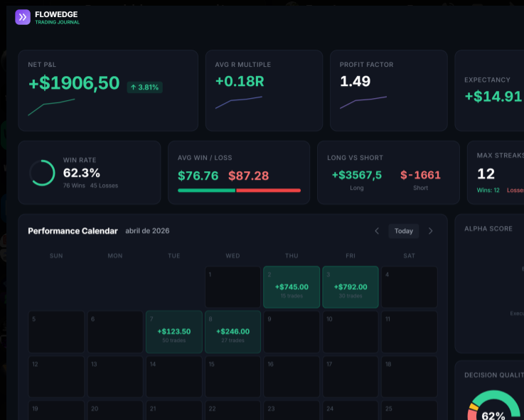Screen dimensions: 524x420
Task: Click the Profit Factor sparkline
Action: [x=363, y=102]
